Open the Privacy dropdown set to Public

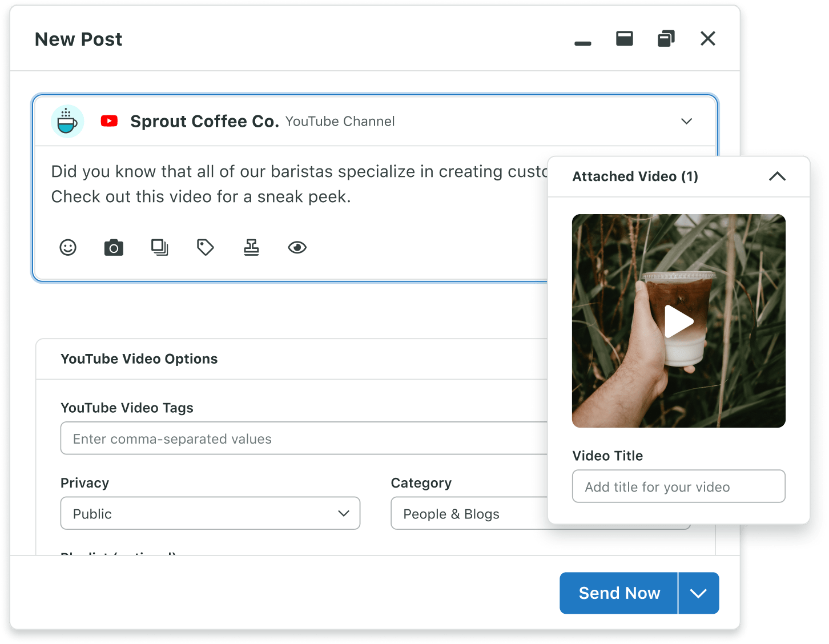pyautogui.click(x=210, y=513)
